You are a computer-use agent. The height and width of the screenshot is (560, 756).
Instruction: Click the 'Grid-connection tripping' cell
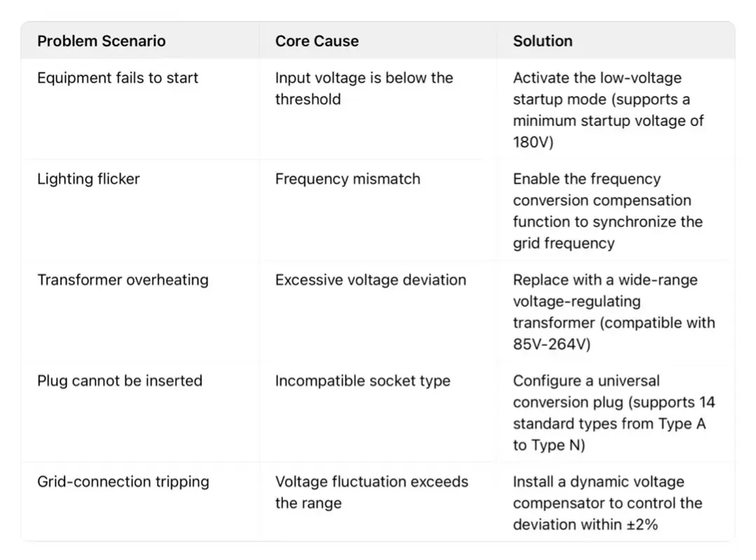click(x=123, y=482)
